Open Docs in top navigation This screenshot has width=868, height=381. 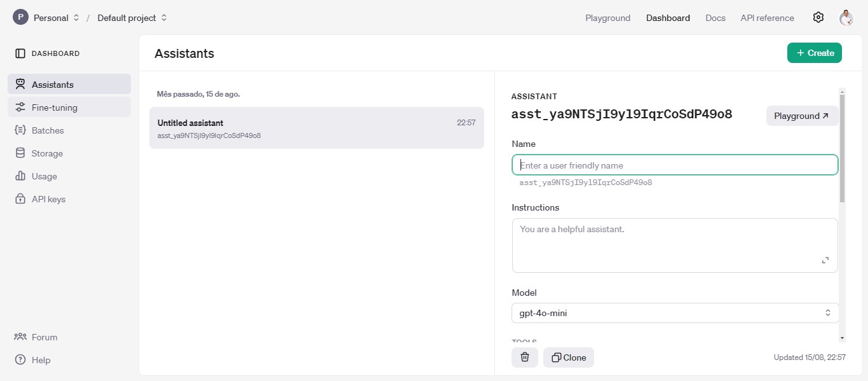(715, 18)
